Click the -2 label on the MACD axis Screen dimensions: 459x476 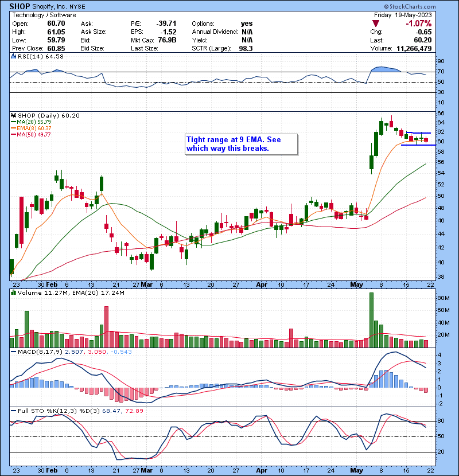[x=440, y=404]
